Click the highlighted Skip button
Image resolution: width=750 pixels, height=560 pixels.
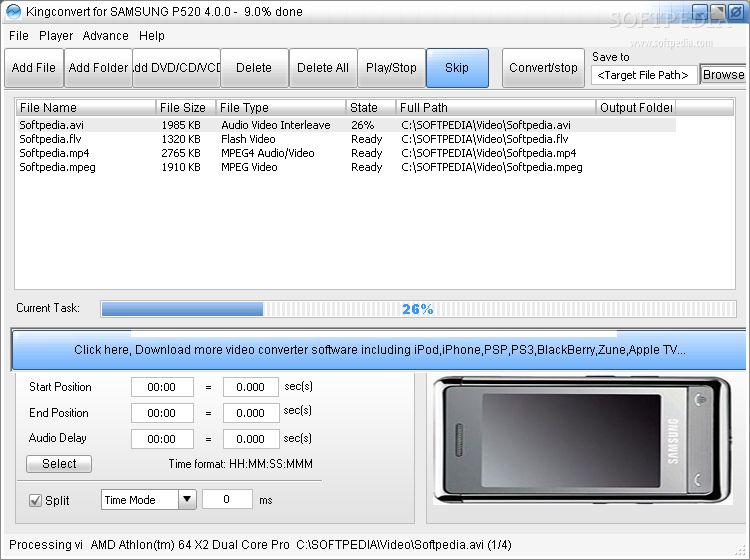coord(457,68)
